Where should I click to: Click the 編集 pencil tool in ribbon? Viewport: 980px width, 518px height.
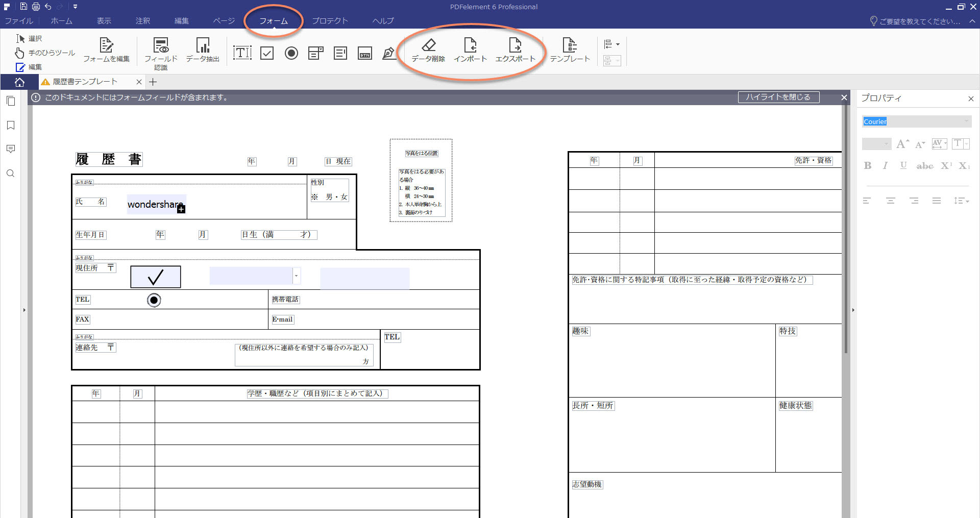point(29,67)
